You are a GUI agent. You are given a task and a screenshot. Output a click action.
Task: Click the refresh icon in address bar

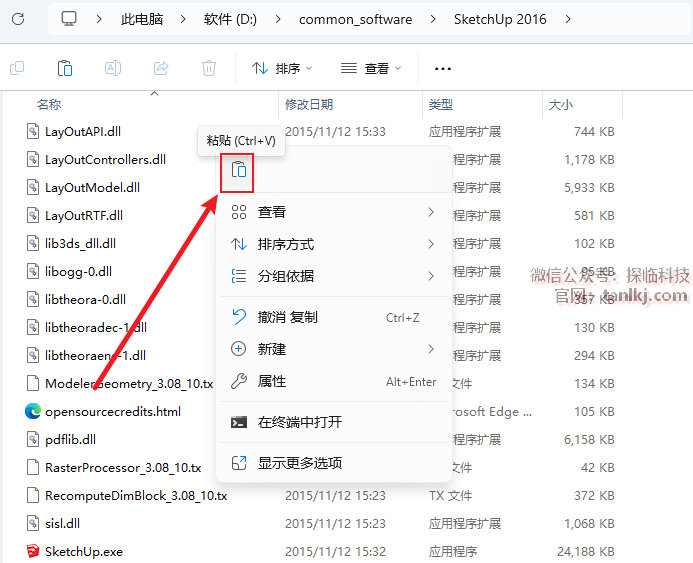[18, 19]
